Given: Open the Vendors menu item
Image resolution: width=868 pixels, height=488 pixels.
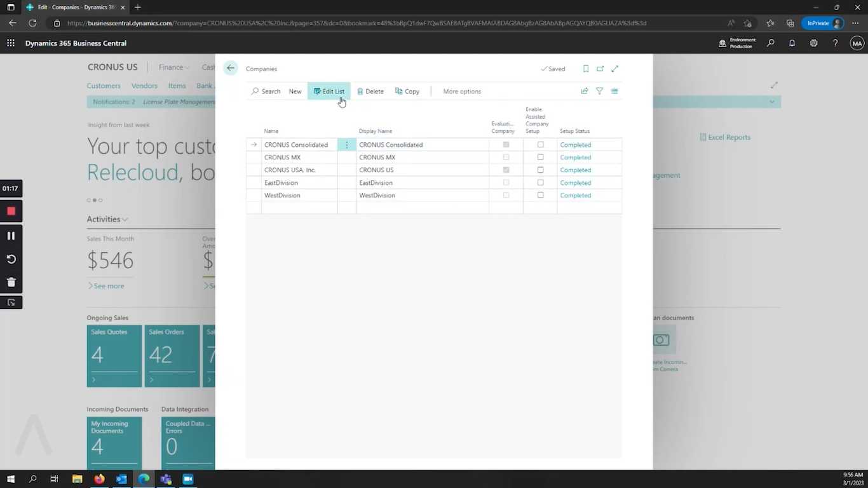Looking at the screenshot, I should [144, 86].
